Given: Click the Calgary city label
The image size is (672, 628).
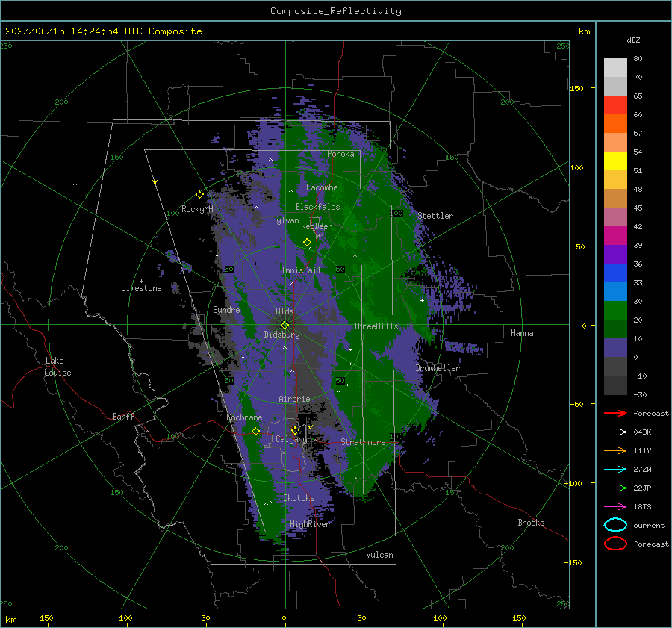Looking at the screenshot, I should [x=291, y=439].
